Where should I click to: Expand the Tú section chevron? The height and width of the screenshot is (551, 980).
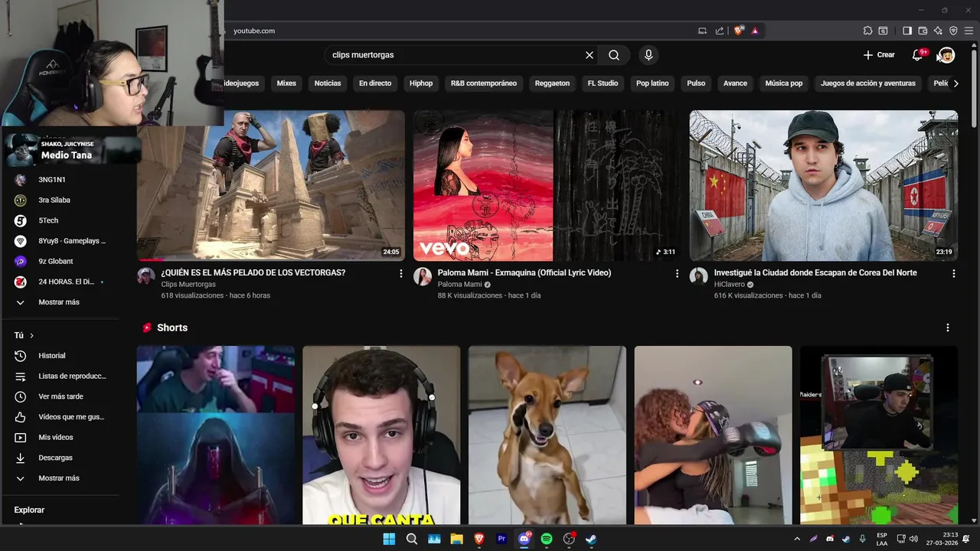click(31, 335)
